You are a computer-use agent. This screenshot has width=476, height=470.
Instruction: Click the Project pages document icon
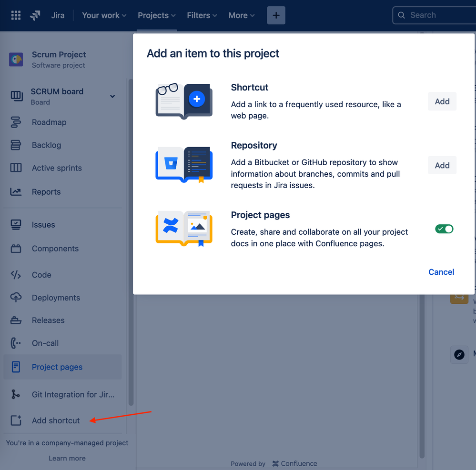(x=16, y=367)
